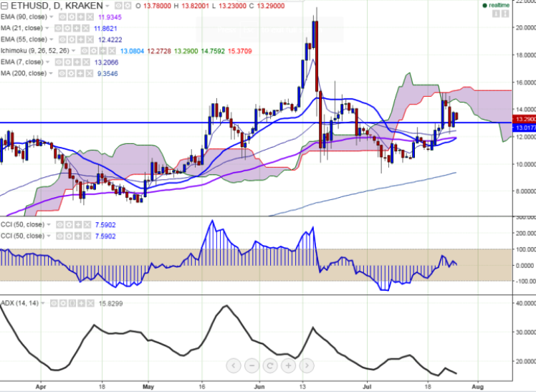Open settings gear for EMA (90, close)
Viewport: 536px width, 392px height.
click(x=72, y=17)
